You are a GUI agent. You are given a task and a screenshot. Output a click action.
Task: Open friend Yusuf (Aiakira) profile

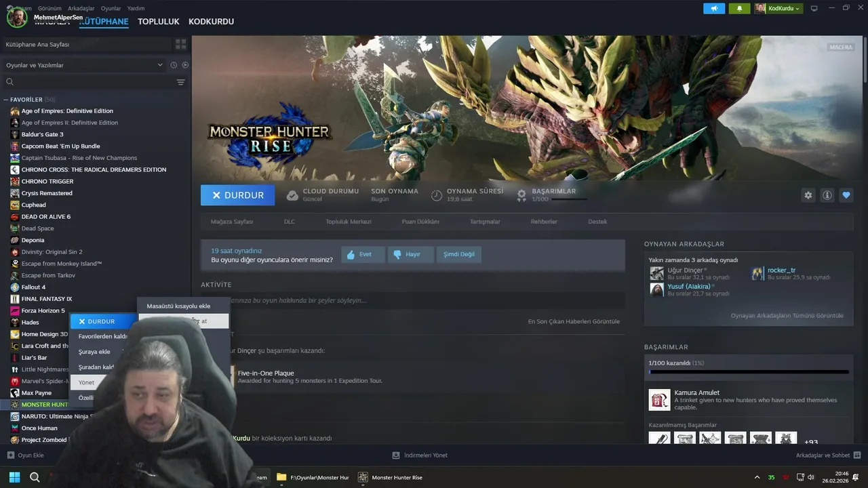(688, 286)
